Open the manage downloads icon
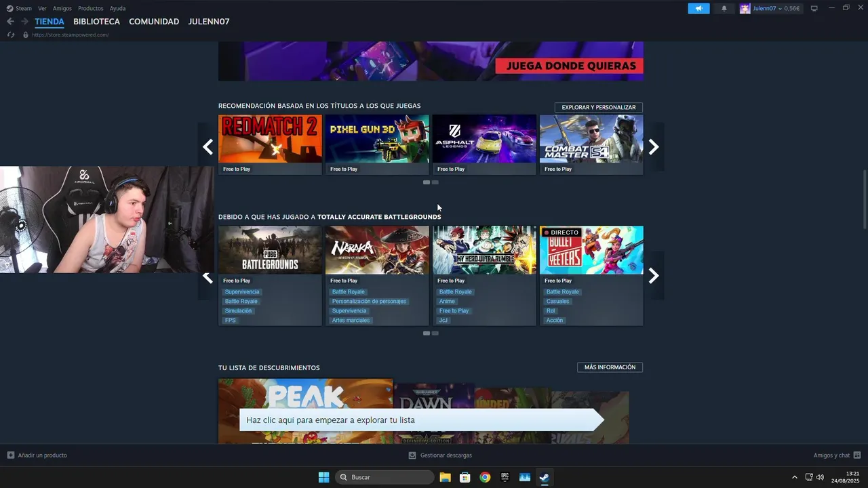The image size is (868, 488). coord(412,455)
